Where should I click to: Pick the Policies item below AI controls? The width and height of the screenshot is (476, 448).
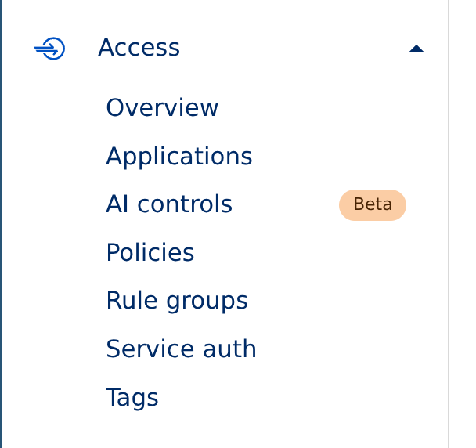click(150, 253)
